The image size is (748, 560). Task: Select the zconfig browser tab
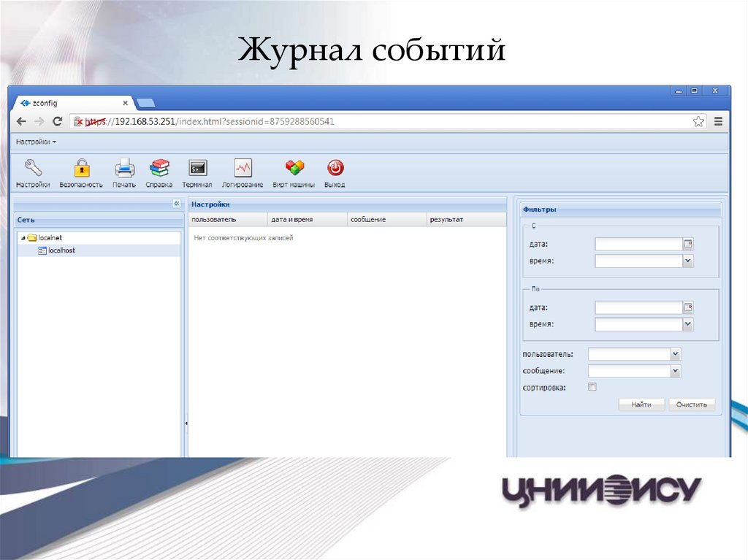click(x=73, y=104)
